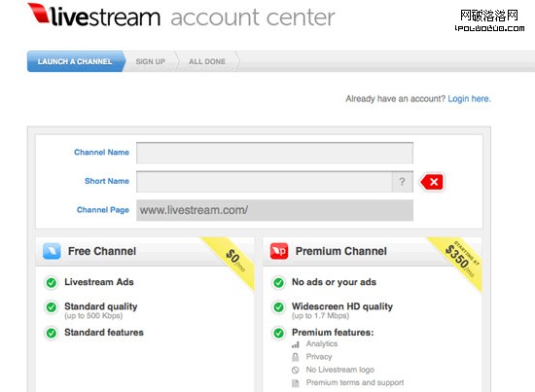Select the 'up to 1.7 Mbps' note

coord(320,316)
